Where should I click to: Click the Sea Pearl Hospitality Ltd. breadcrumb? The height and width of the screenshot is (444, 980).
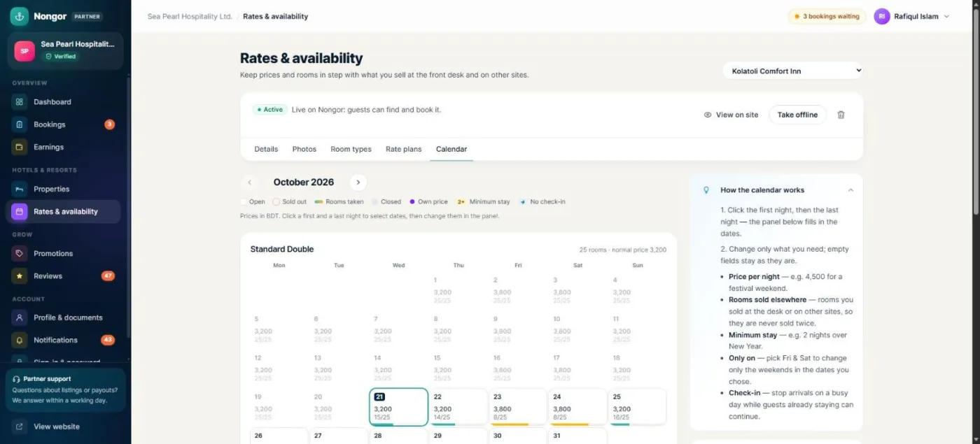pos(190,16)
